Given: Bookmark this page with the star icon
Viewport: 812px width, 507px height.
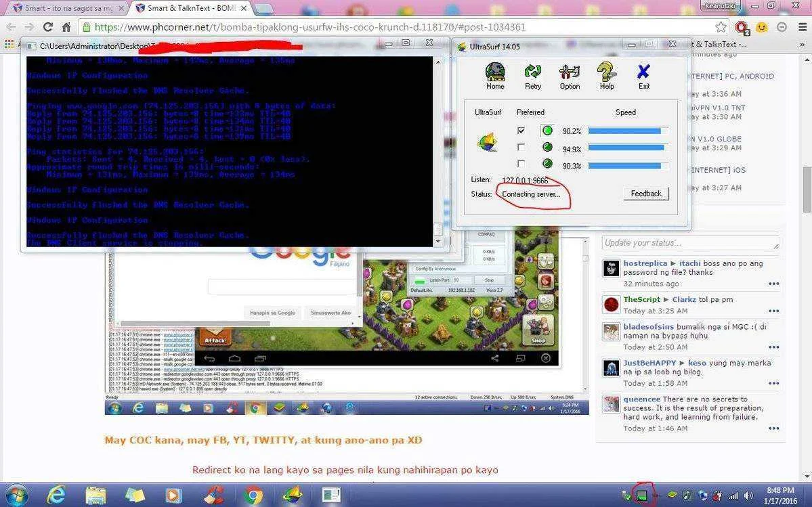Looking at the screenshot, I should (x=721, y=27).
